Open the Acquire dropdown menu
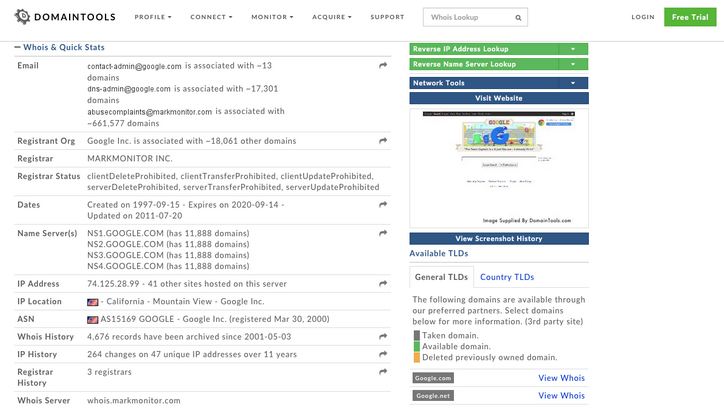Image resolution: width=724 pixels, height=417 pixels. (x=332, y=17)
